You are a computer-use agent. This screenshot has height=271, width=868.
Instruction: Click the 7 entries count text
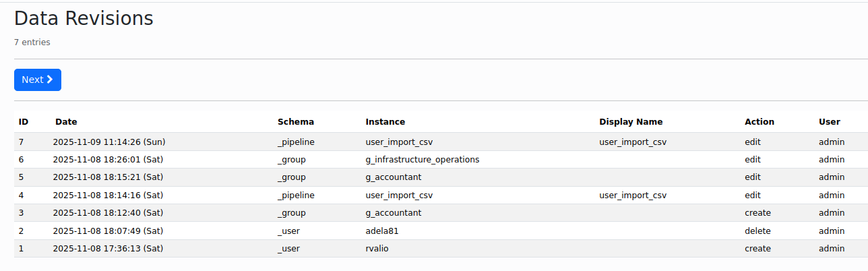pos(32,42)
